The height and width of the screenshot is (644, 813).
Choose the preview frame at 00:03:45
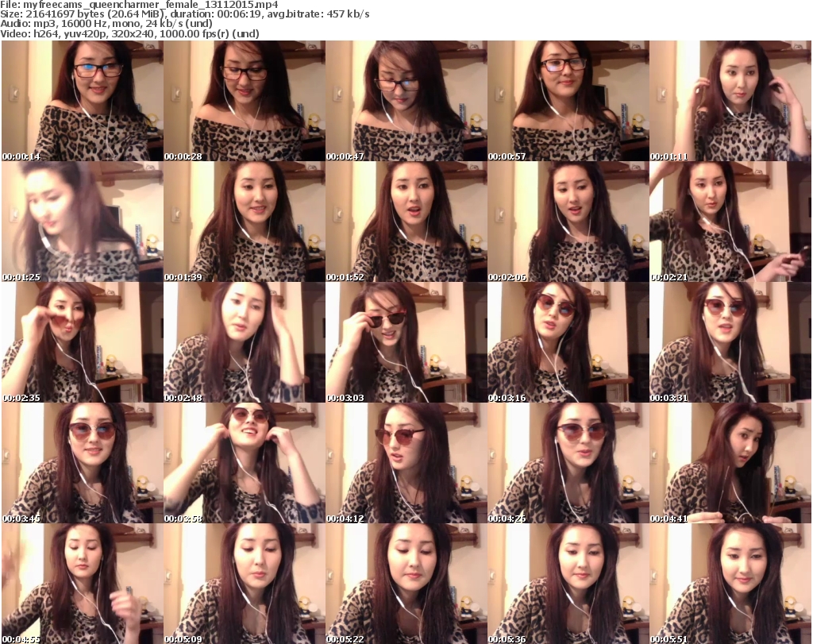tap(83, 463)
